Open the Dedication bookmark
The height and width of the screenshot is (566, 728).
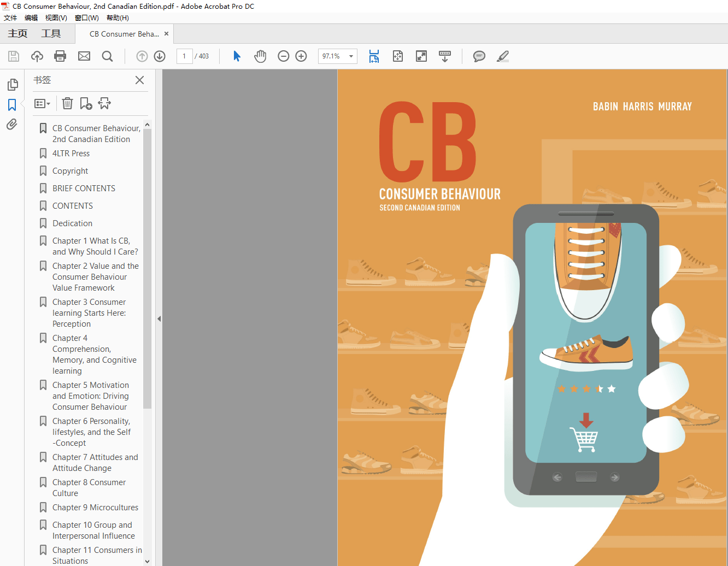(x=72, y=223)
